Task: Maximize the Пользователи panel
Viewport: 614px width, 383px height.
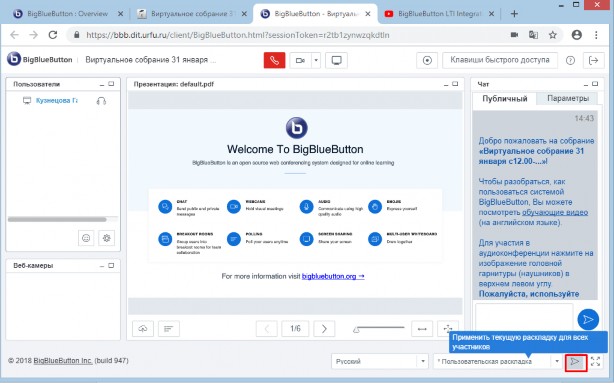Action: click(111, 84)
